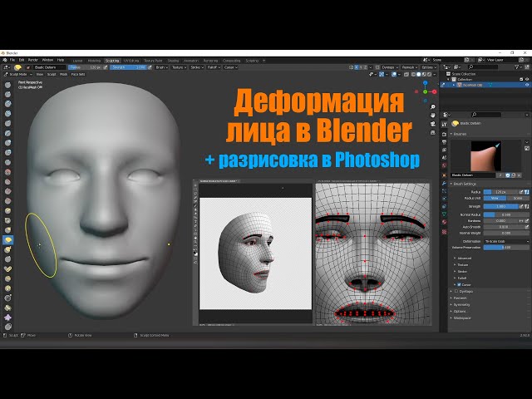Add a workspace with the plus button
This screenshot has width=532, height=399.
point(264,61)
